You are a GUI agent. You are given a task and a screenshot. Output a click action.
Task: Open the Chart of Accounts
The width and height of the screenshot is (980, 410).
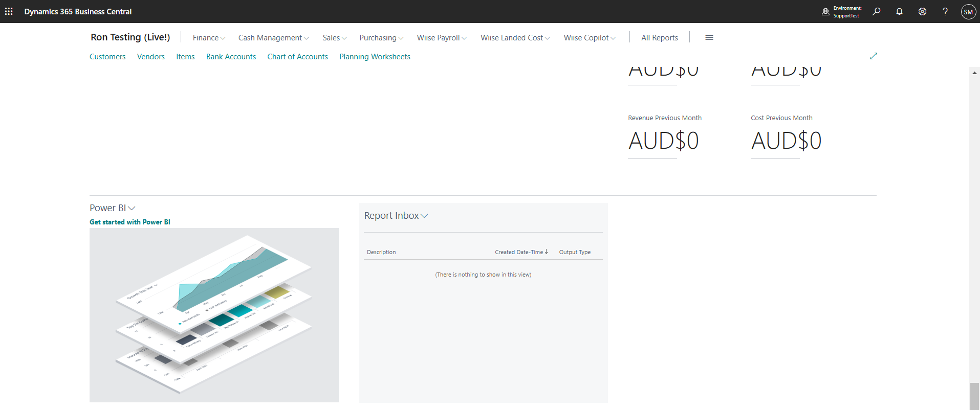point(297,57)
